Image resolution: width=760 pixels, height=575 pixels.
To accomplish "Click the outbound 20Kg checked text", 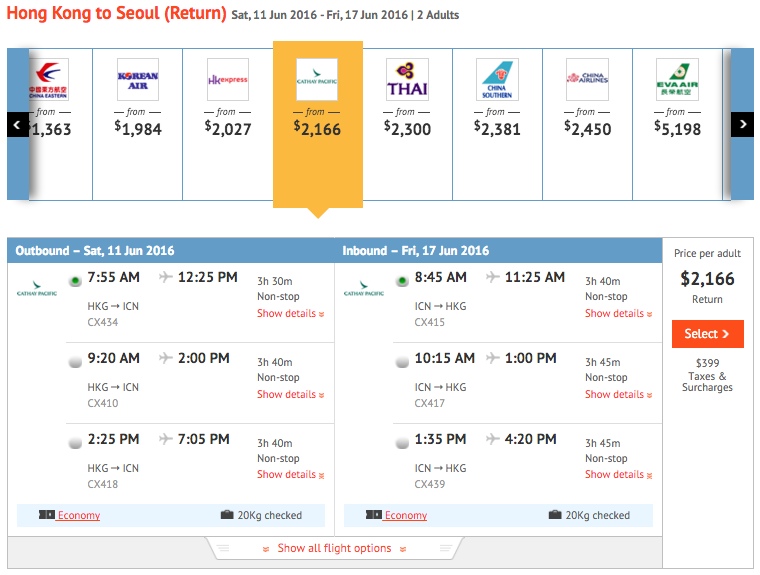I will (269, 515).
